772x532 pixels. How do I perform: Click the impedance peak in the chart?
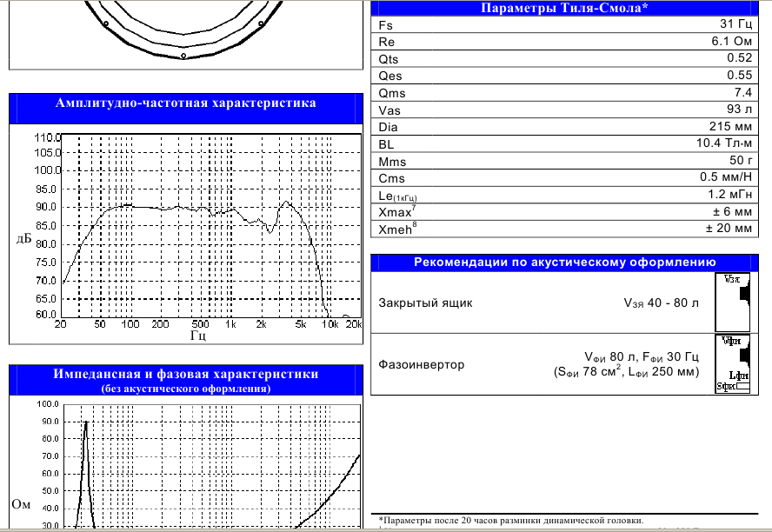click(x=86, y=422)
